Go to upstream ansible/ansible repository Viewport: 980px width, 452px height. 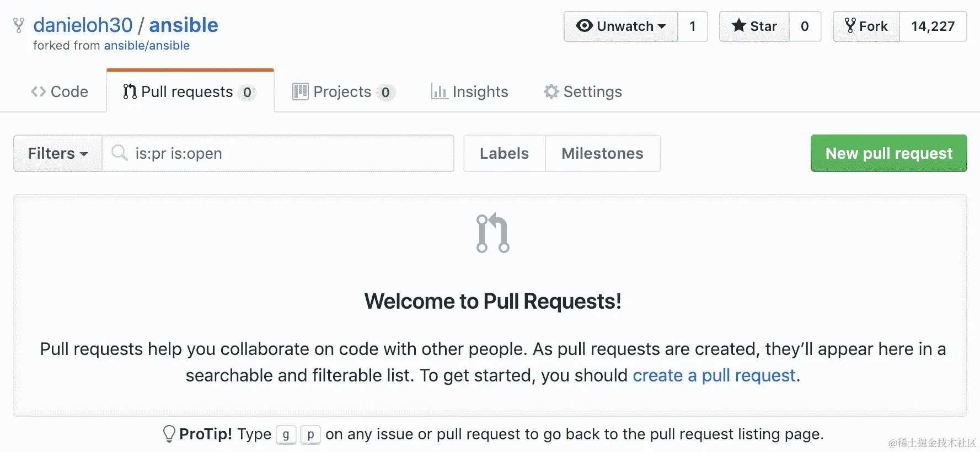147,46
